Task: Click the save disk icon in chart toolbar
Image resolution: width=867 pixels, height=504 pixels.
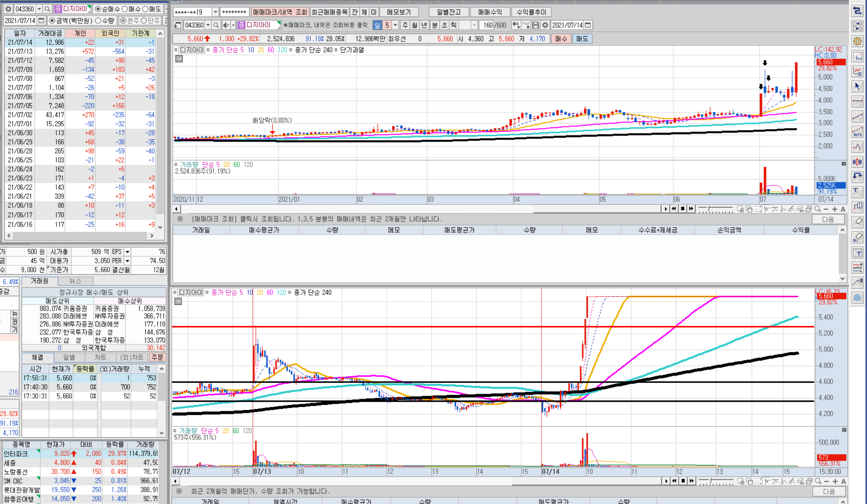Action: coord(535,25)
